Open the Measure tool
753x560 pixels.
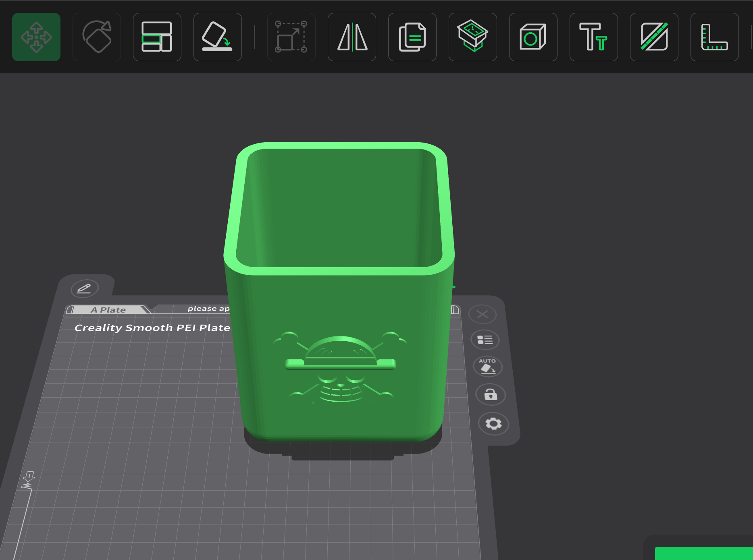pos(715,37)
